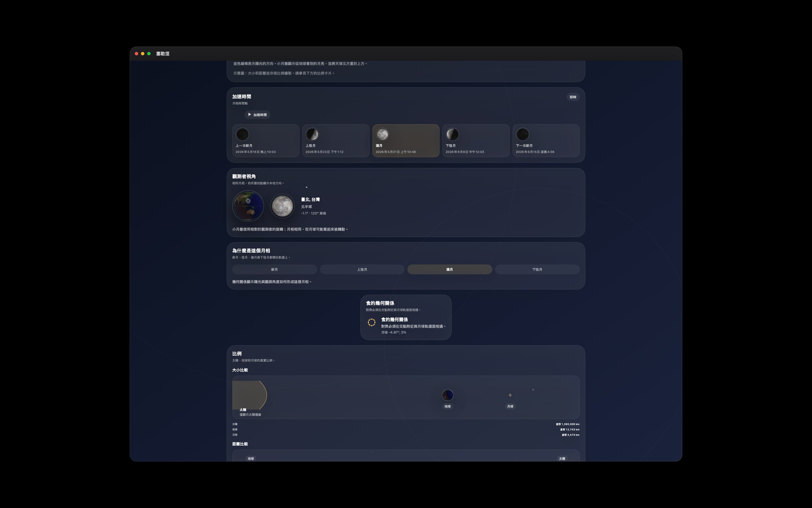Click the full moon disc beside the globe
The width and height of the screenshot is (812, 508).
click(x=283, y=206)
